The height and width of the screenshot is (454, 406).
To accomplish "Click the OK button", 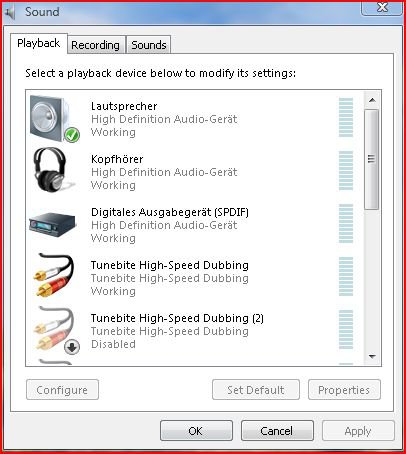I will (x=196, y=431).
